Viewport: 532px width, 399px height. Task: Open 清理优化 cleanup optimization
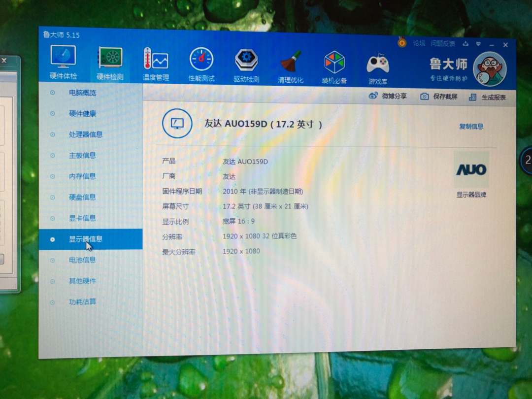pyautogui.click(x=291, y=67)
